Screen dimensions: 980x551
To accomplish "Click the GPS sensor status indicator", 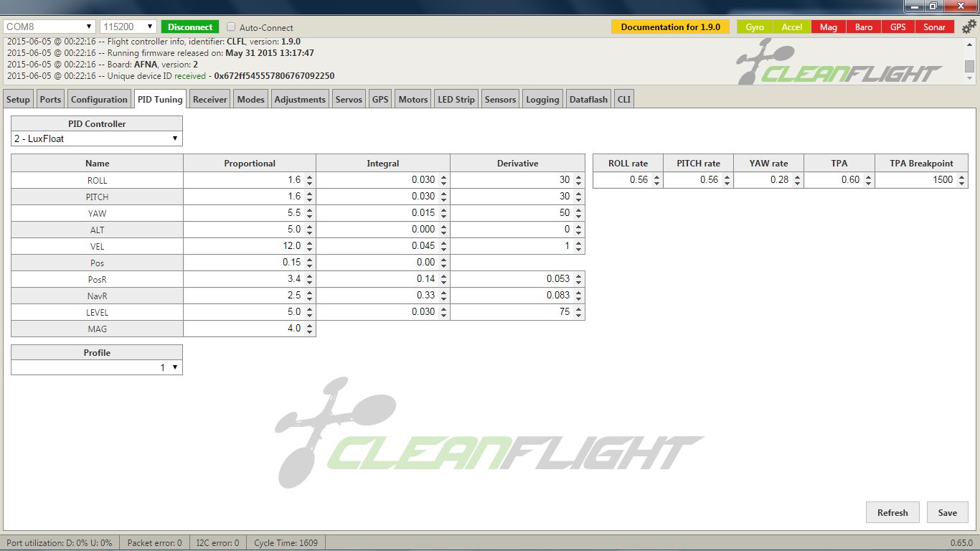I will pos(898,27).
